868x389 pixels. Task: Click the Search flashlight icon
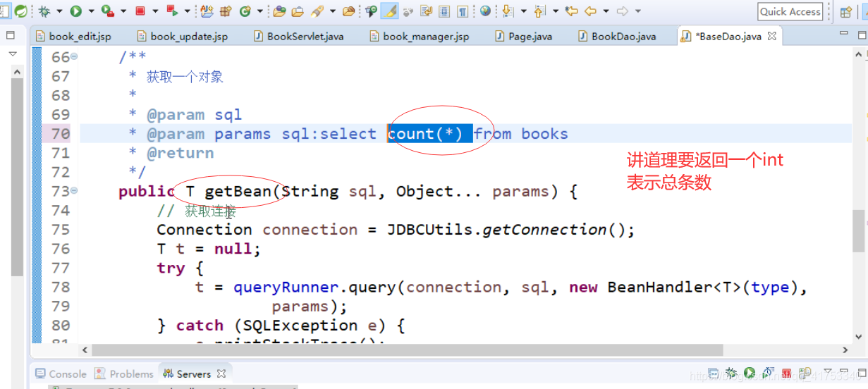click(317, 11)
